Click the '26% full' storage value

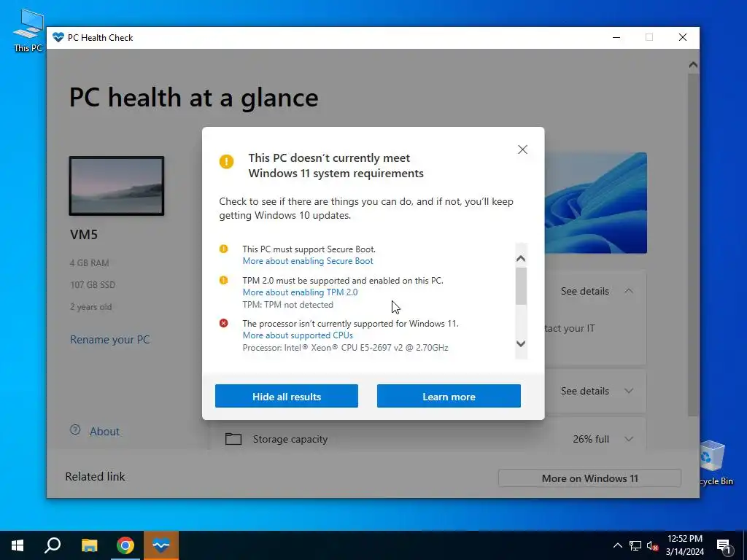click(591, 439)
